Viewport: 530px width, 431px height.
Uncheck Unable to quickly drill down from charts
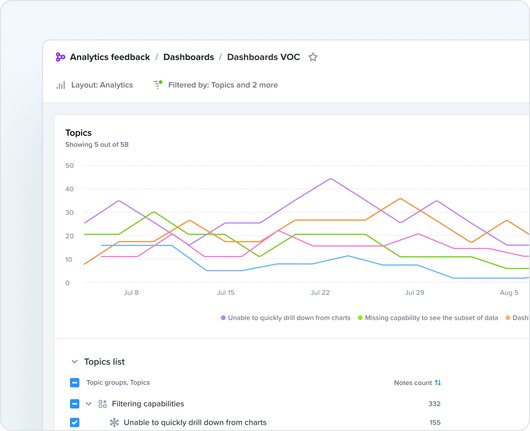pyautogui.click(x=75, y=422)
